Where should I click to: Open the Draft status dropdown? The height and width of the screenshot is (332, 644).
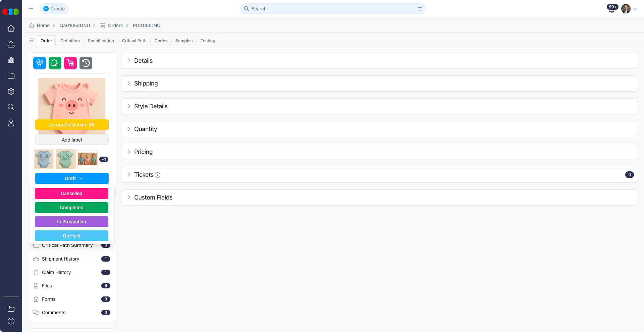[71, 178]
